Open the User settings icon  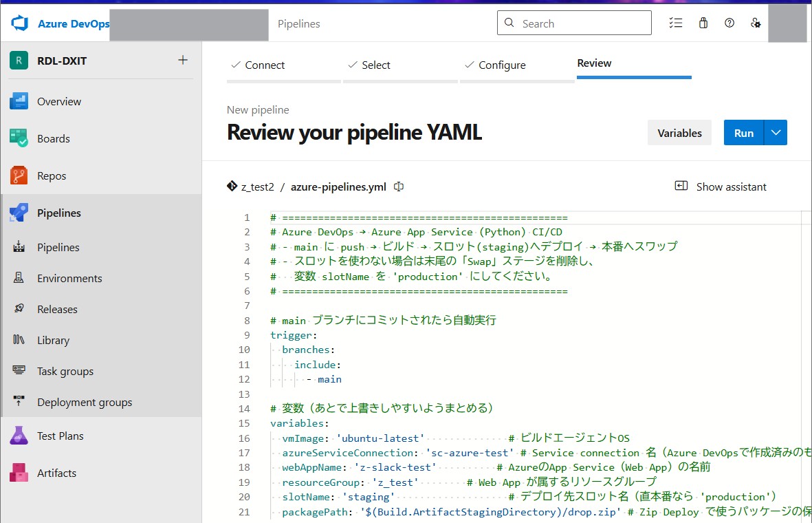click(756, 23)
